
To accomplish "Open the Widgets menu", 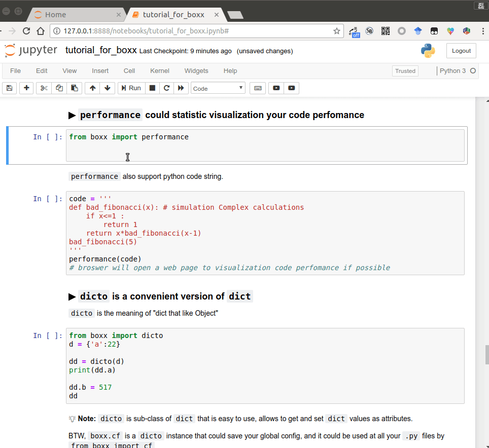I will click(196, 71).
